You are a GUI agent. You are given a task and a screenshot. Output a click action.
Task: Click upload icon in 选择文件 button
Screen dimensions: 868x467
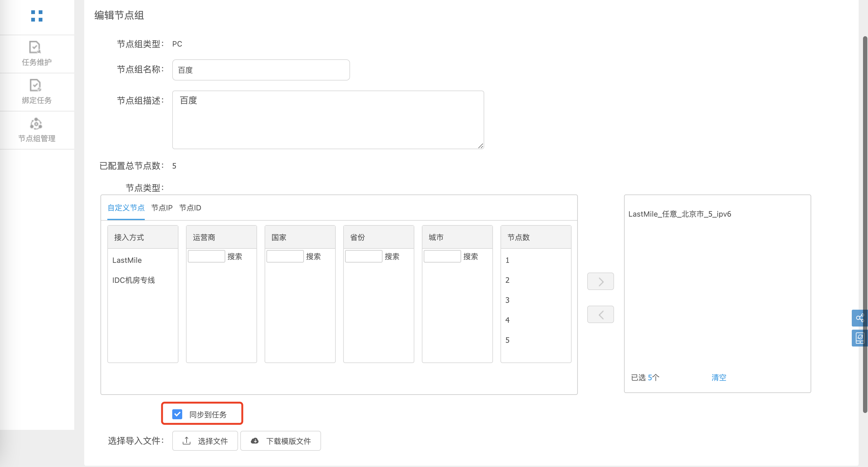point(186,441)
